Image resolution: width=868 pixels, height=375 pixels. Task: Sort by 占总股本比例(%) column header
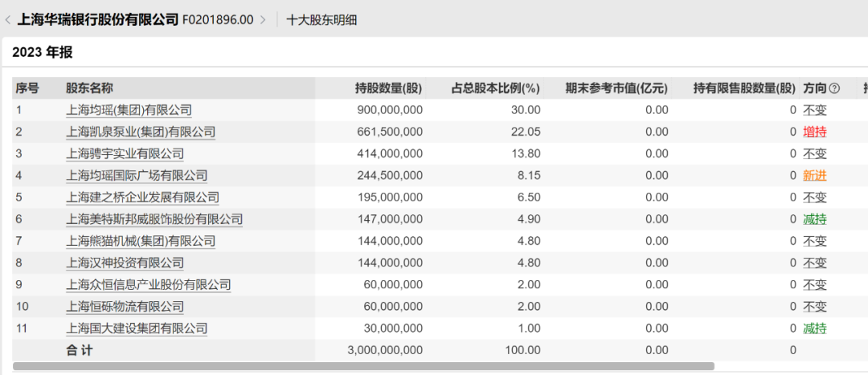pos(495,88)
